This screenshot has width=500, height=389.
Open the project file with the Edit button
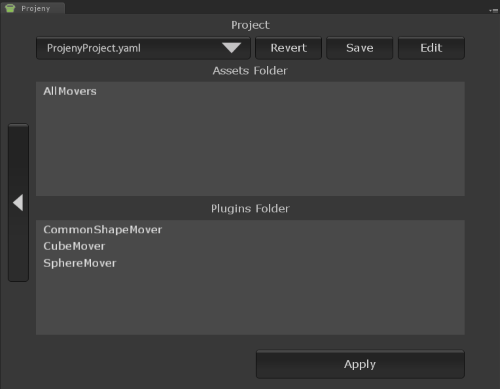431,48
